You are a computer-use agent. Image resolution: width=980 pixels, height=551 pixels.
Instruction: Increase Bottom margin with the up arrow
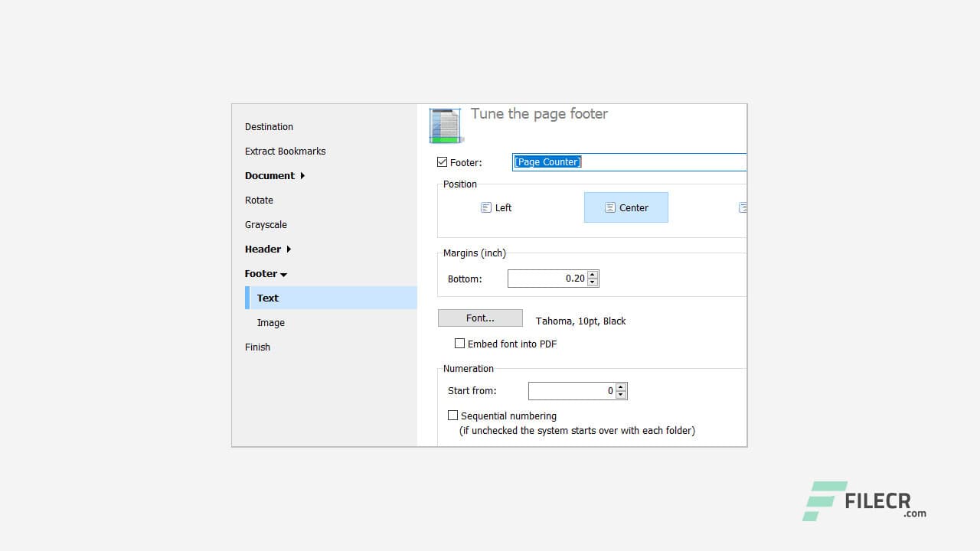coord(593,275)
